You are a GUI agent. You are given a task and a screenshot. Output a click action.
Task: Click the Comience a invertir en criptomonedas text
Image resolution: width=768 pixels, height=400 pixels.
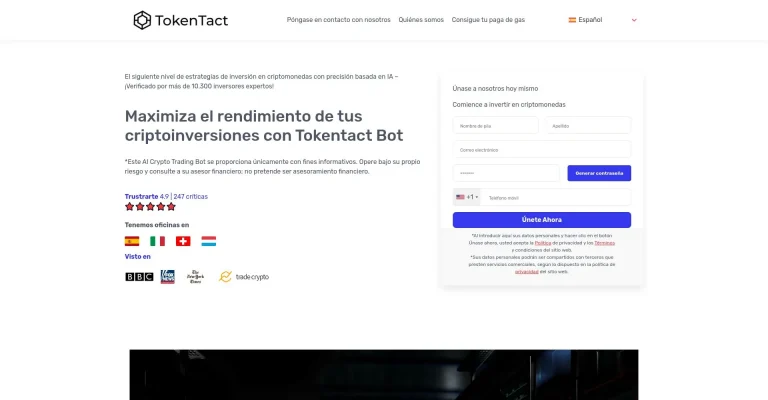pos(509,105)
